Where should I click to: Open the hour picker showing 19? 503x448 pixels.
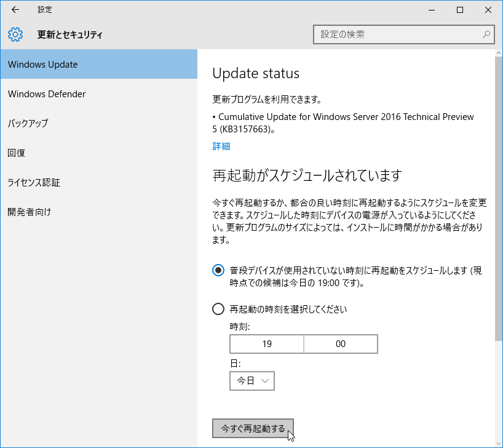(x=267, y=344)
